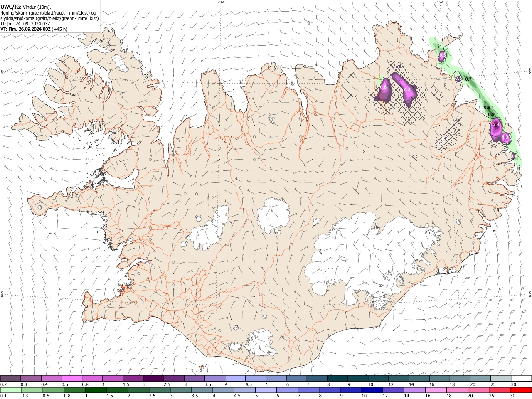Click the 0.4 label on the snow scale
The image size is (532, 399).
pyautogui.click(x=44, y=384)
